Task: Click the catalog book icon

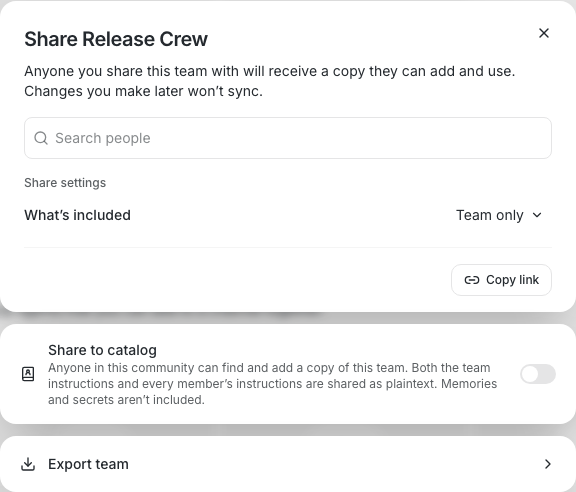Action: [x=28, y=374]
